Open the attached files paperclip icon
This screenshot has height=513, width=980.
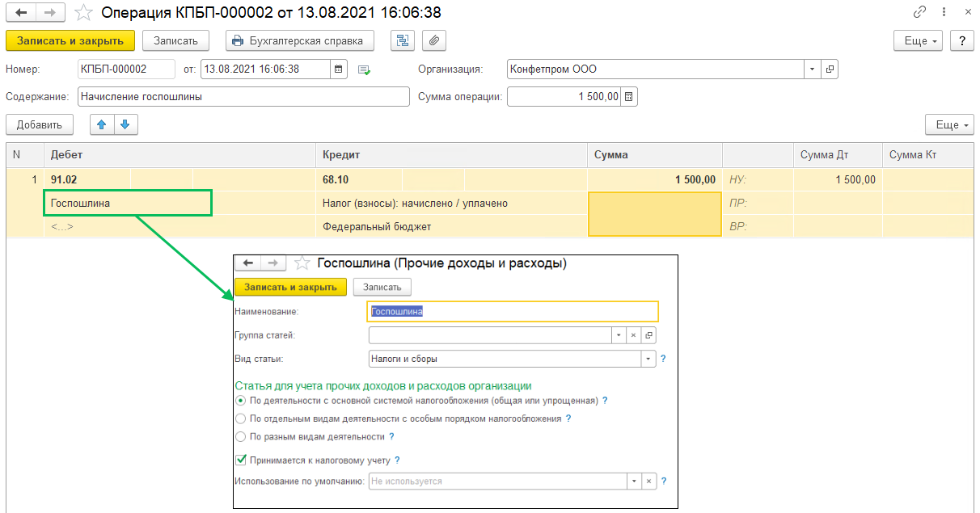tap(434, 41)
